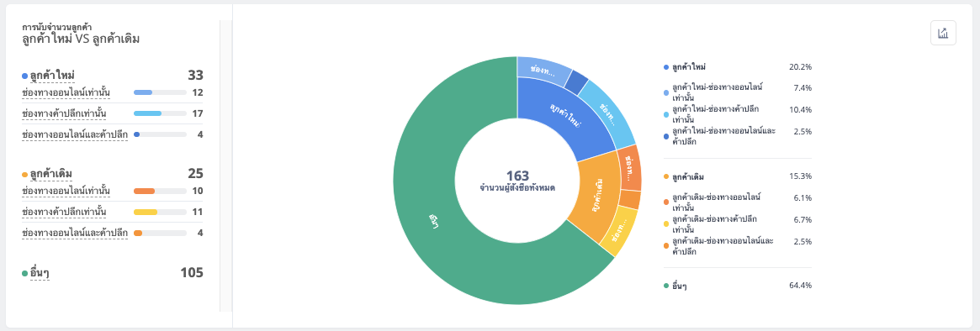
Task: Click the yellow progress bar beside value 11
Action: tap(160, 212)
